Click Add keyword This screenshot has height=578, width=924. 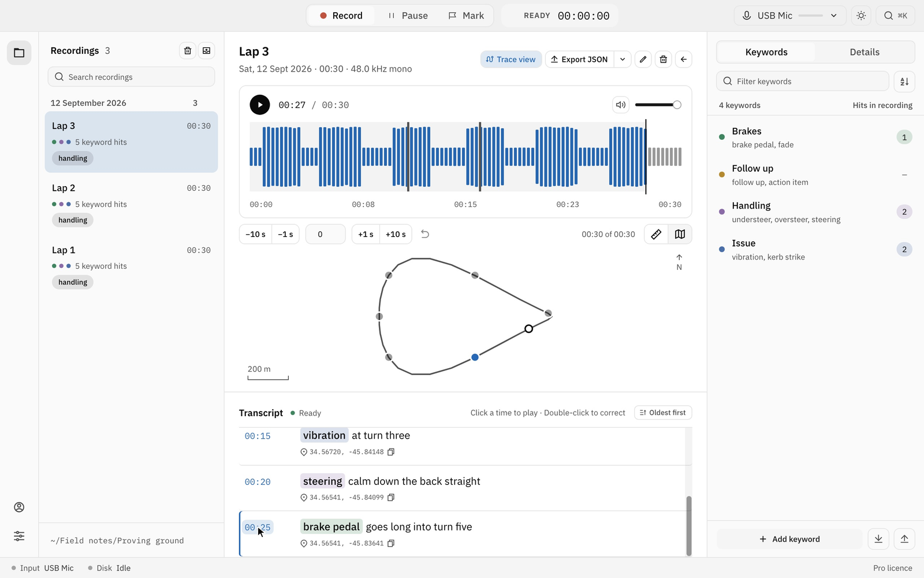point(789,539)
